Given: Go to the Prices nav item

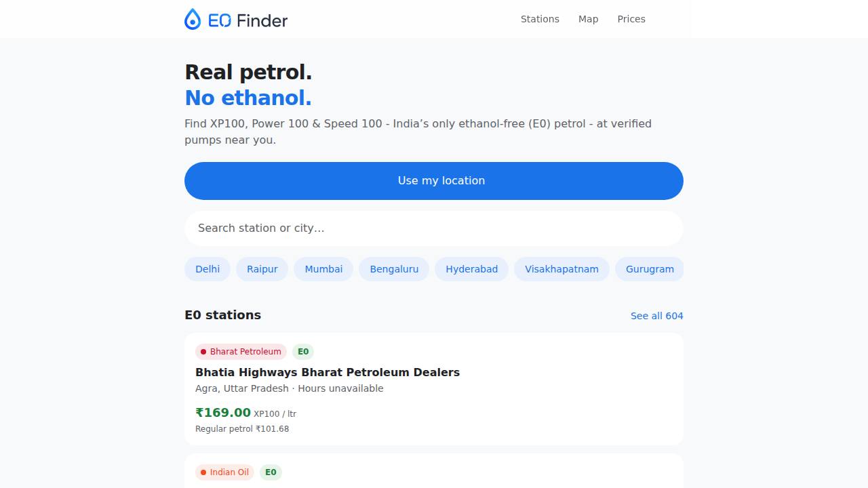Looking at the screenshot, I should [x=631, y=19].
